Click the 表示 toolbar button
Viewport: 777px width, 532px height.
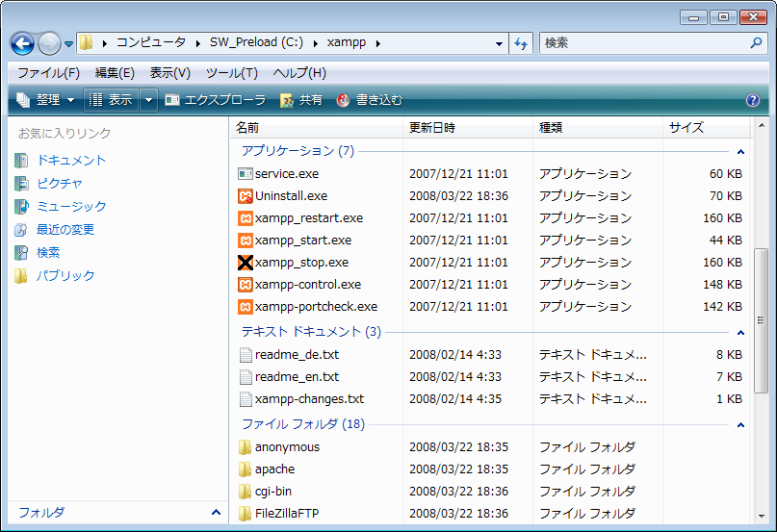point(111,100)
